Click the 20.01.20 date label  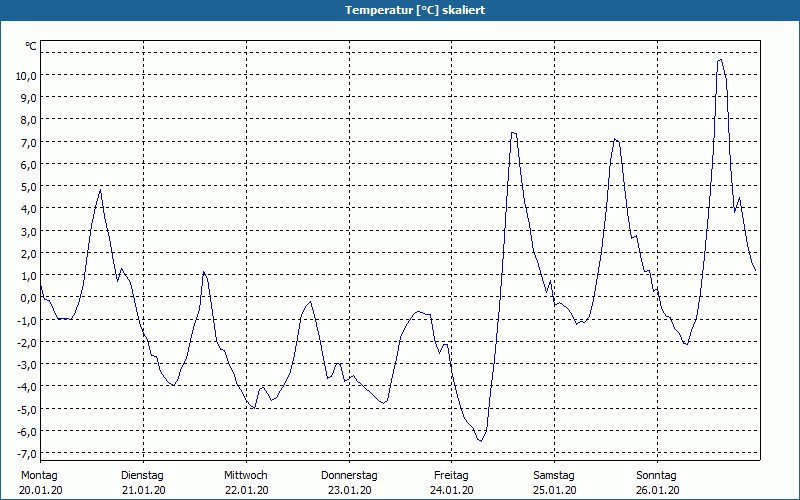[x=41, y=490]
